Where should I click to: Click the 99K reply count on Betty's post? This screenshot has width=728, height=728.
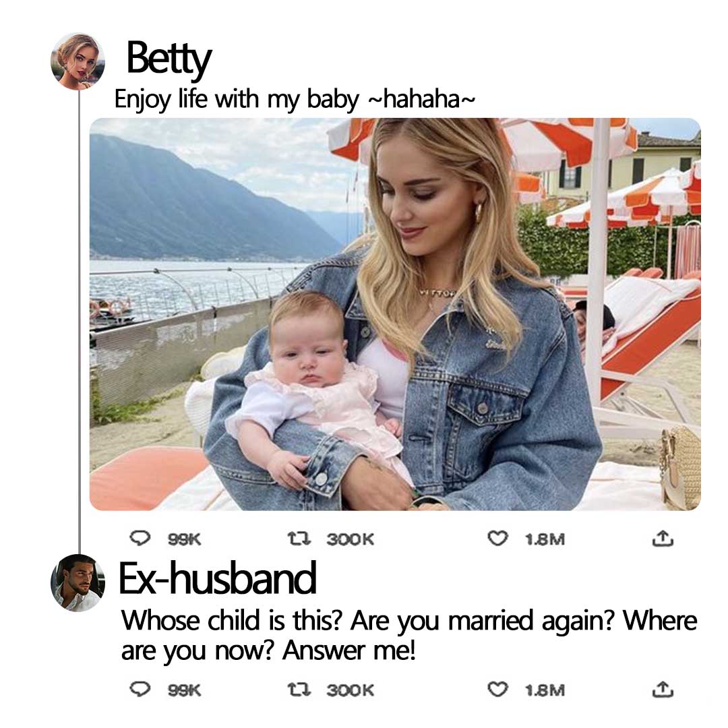coord(184,539)
